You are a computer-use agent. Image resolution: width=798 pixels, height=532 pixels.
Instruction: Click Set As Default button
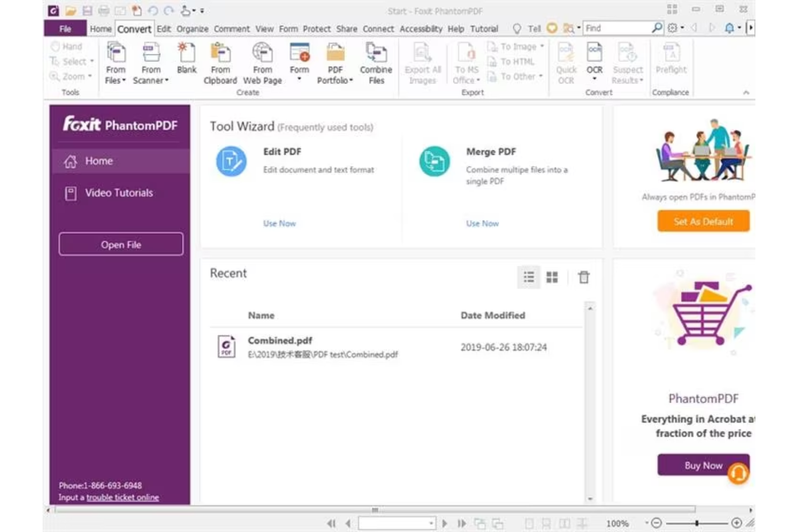click(703, 221)
